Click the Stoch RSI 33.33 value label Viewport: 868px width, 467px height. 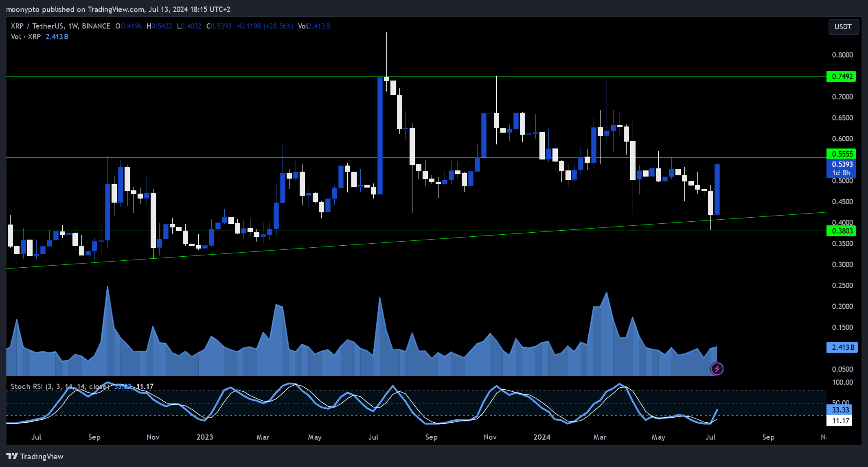pos(840,410)
